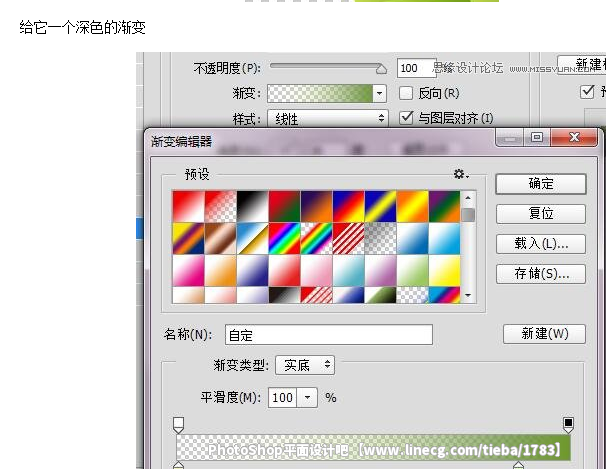The image size is (616, 469).
Task: Click the 确定 button
Action: coord(541,184)
